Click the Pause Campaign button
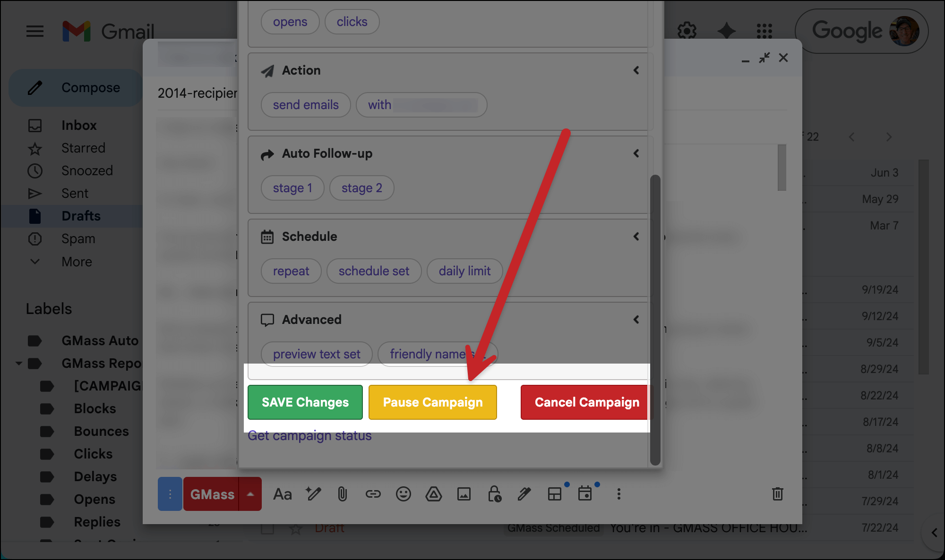Screen dimensions: 945x560 [x=432, y=402]
